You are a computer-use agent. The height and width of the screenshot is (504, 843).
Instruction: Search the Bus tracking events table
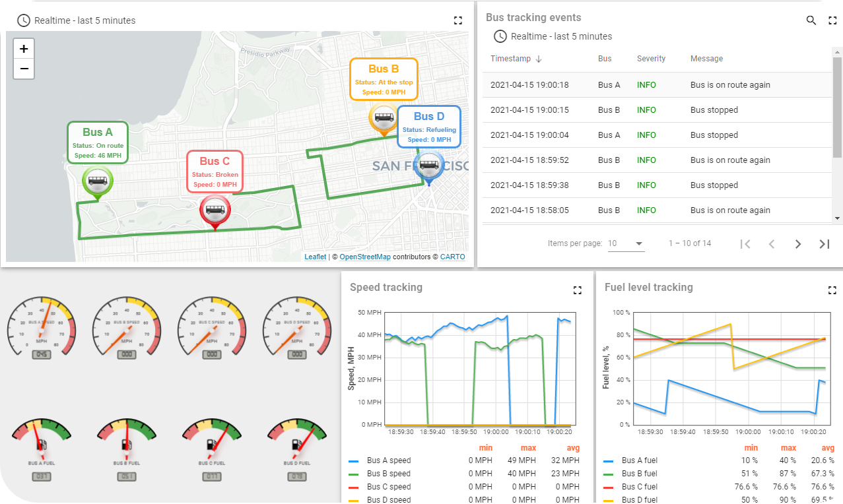point(811,20)
